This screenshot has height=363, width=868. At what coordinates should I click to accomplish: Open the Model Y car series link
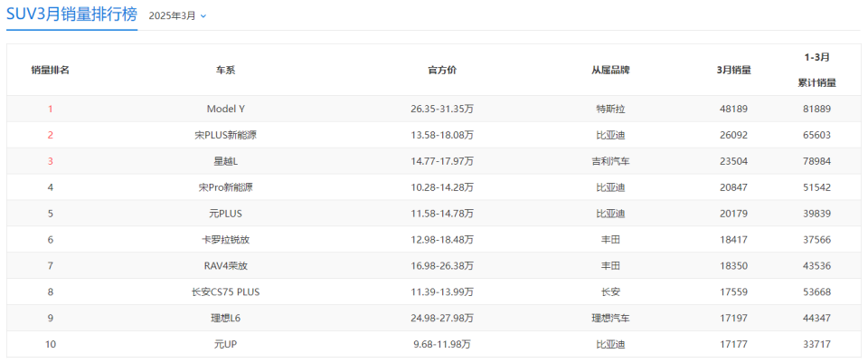[x=225, y=109]
